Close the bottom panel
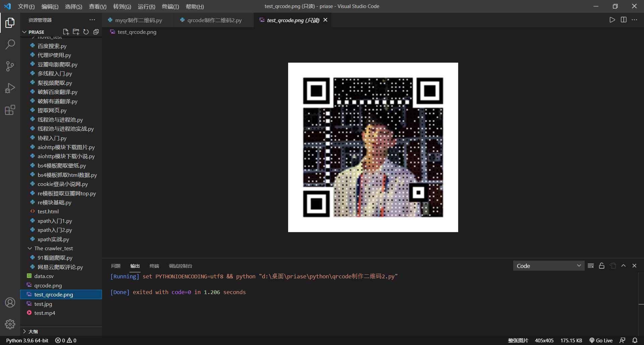Screen dimensions: 644x345 click(634, 266)
